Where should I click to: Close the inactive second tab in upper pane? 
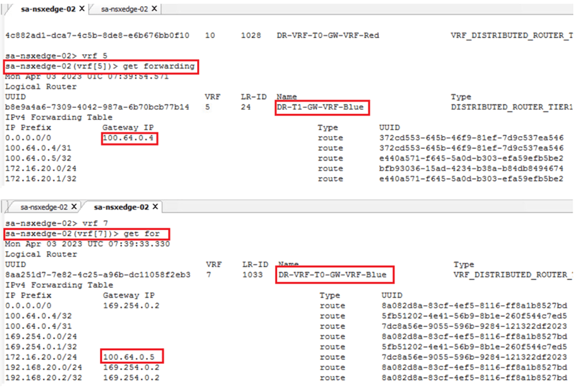(154, 9)
